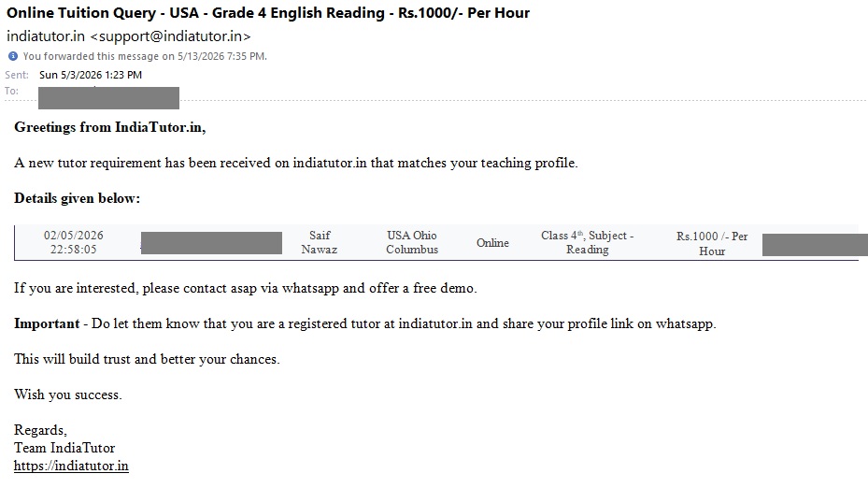Viewport: 868px width, 488px height.
Task: Click the forwarded message notice text
Action: pos(145,56)
